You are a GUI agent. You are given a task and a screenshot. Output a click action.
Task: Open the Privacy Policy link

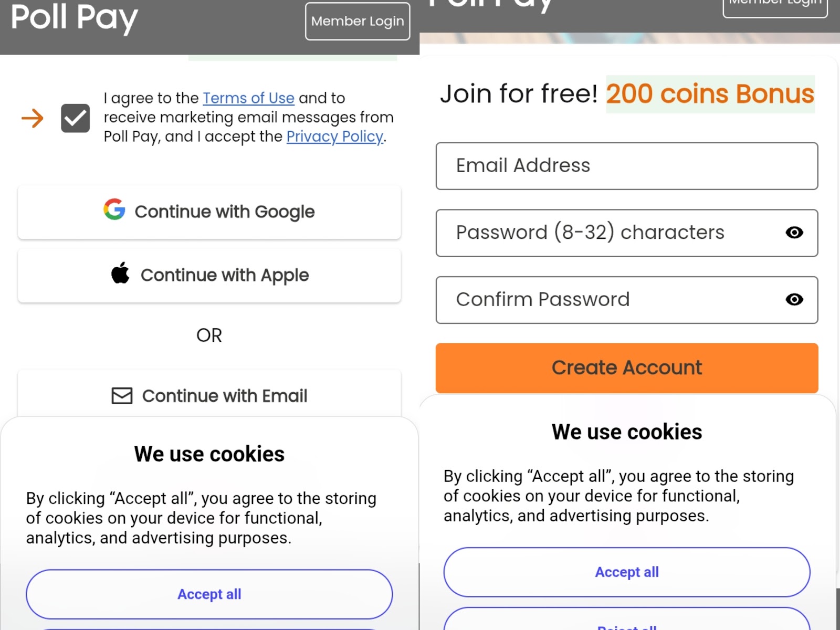tap(334, 136)
